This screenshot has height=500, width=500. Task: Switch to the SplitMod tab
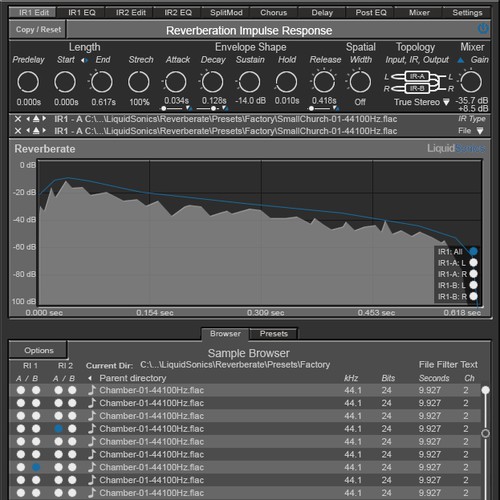226,13
